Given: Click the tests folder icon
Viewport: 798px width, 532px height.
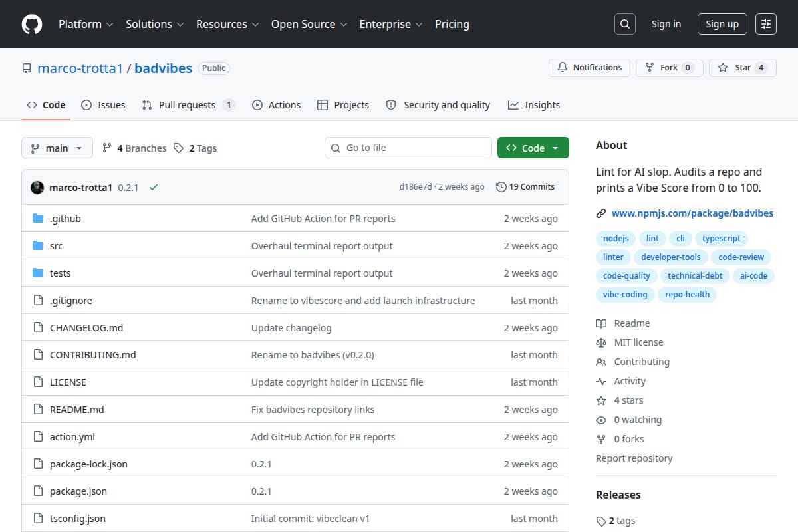Looking at the screenshot, I should click(x=38, y=273).
